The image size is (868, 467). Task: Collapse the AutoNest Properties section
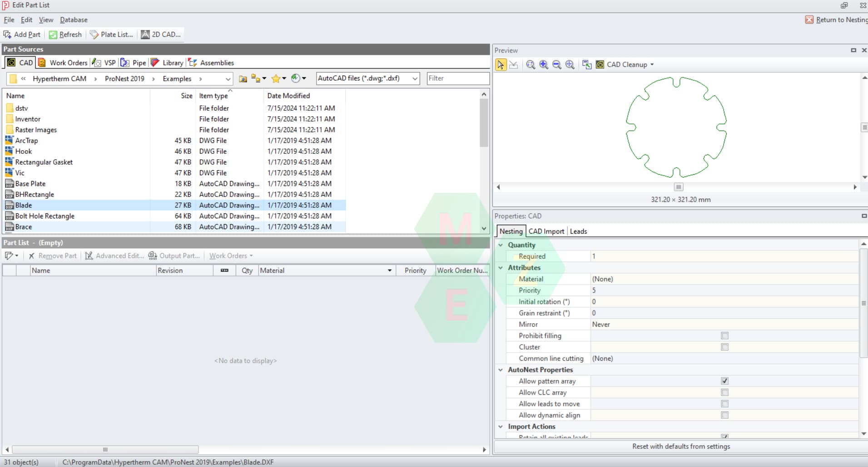point(501,370)
